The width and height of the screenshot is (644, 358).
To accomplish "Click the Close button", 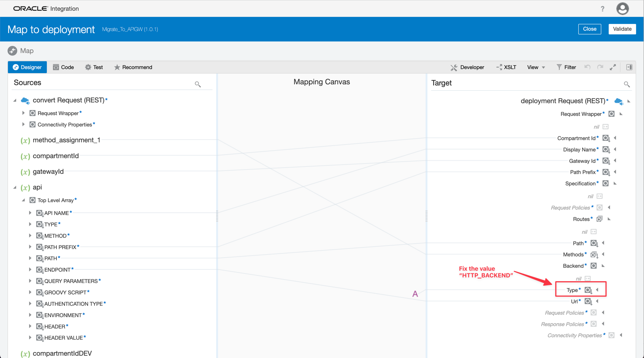I will point(589,29).
